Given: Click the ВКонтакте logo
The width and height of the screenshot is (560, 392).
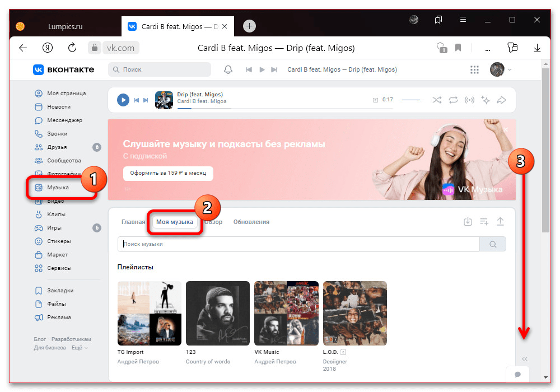Looking at the screenshot, I should pos(64,69).
